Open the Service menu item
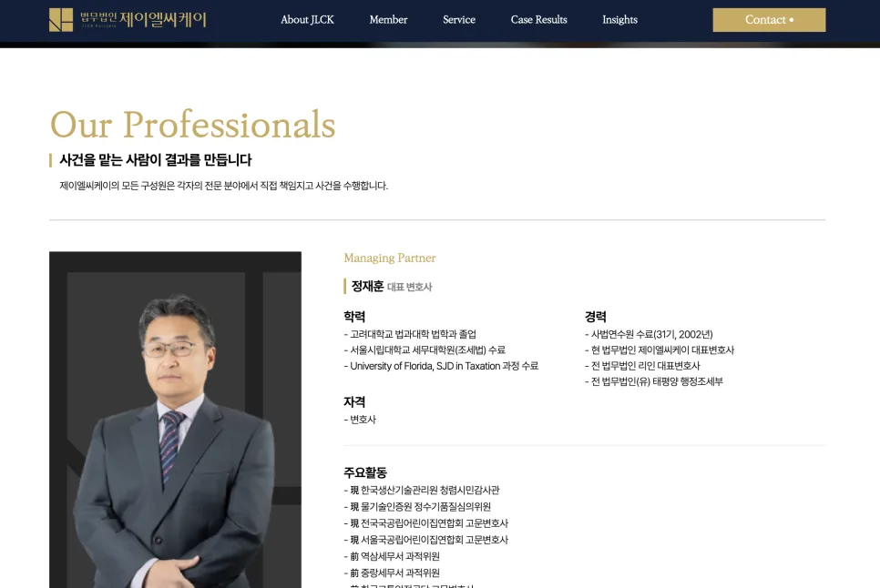This screenshot has width=880, height=588. [459, 20]
